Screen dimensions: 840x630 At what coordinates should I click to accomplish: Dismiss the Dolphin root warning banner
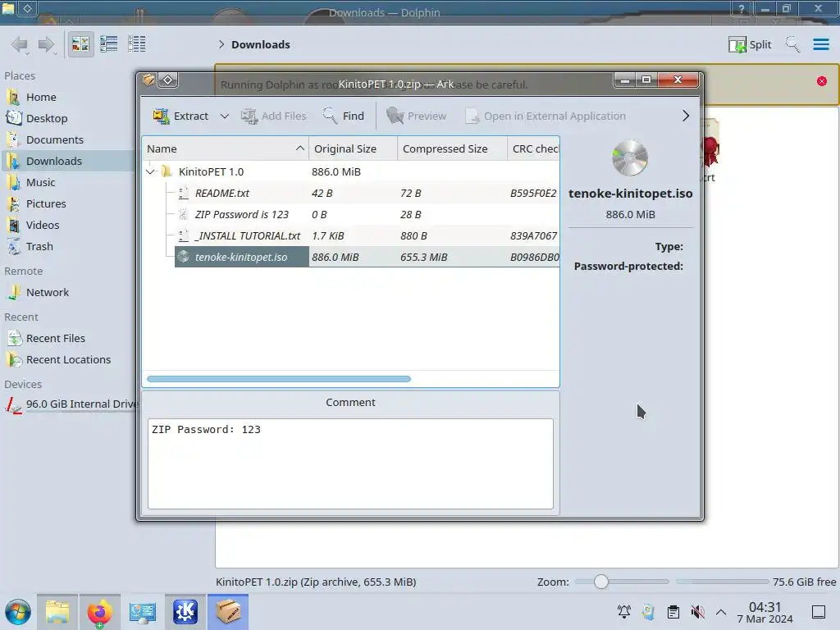tap(822, 81)
